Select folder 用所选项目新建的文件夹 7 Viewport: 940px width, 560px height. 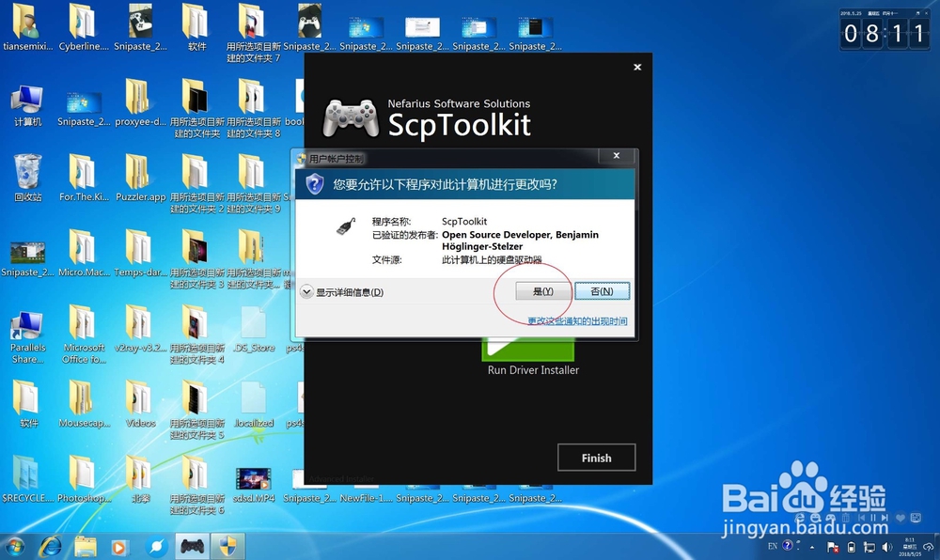[x=253, y=33]
